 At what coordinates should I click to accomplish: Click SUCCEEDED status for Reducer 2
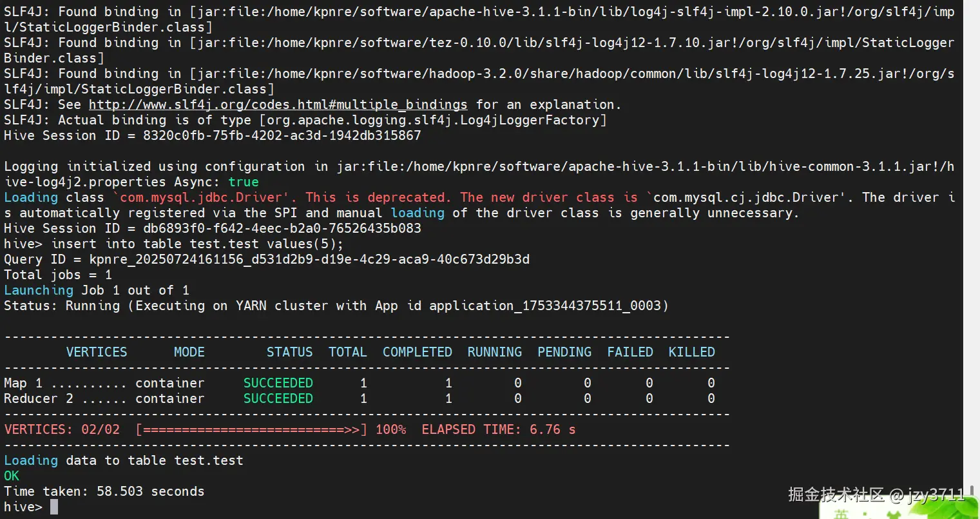coord(278,398)
